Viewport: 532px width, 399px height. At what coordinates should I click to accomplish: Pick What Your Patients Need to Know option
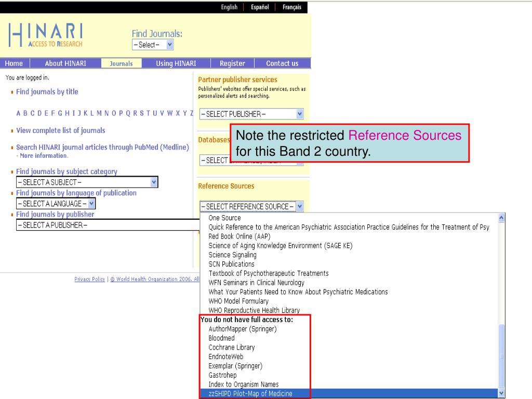coord(349,292)
